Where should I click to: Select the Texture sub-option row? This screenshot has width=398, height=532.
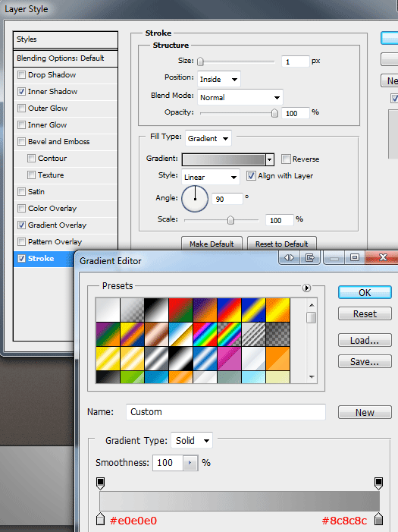[66, 175]
